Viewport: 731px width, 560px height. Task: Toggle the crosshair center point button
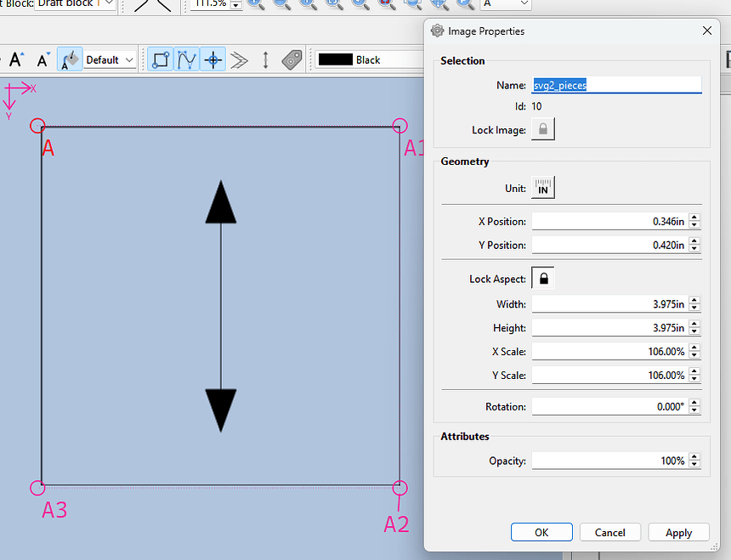click(213, 59)
